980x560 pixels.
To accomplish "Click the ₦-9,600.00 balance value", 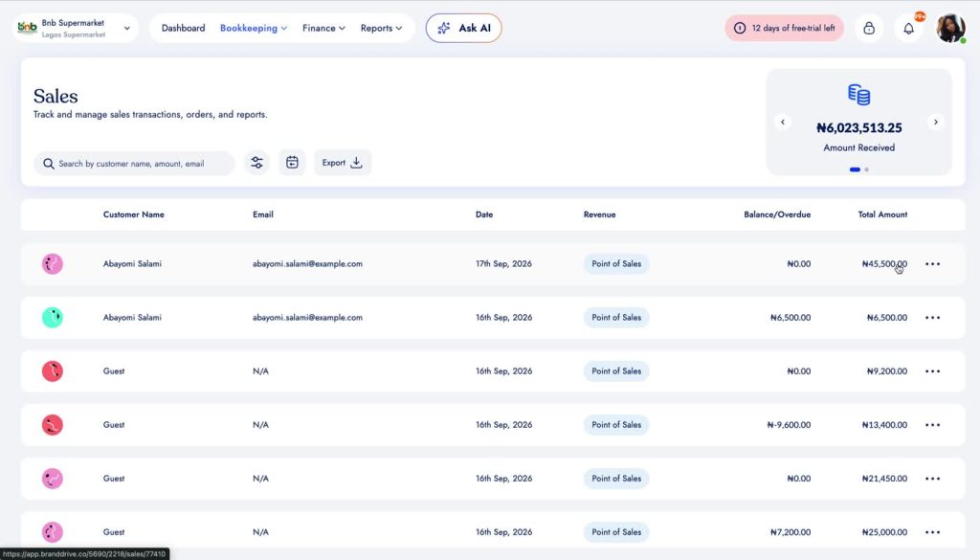I will pyautogui.click(x=789, y=425).
